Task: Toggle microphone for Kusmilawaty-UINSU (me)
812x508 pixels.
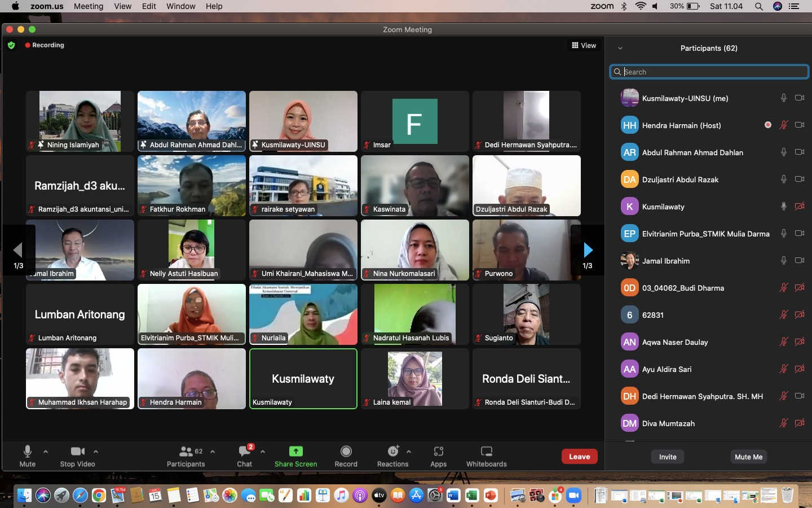Action: (x=783, y=98)
